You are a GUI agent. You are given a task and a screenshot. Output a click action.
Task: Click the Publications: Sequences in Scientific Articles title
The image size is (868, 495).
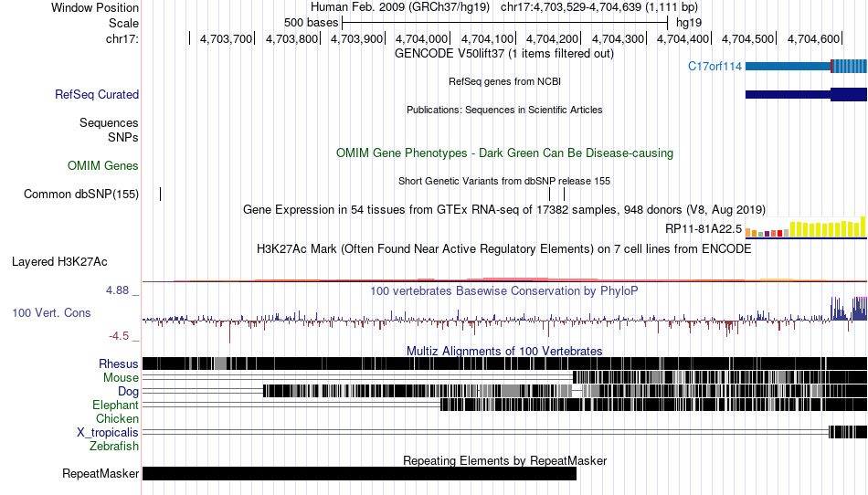504,110
